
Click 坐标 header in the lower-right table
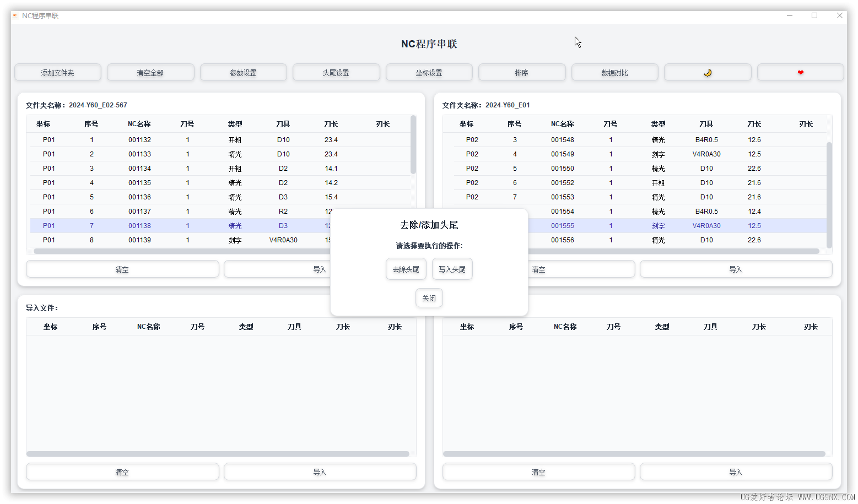467,327
